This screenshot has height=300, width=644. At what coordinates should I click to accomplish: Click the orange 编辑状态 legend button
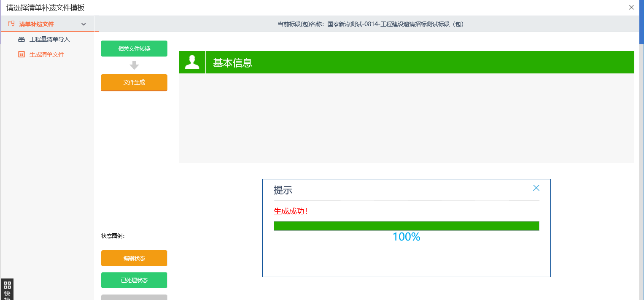click(134, 258)
